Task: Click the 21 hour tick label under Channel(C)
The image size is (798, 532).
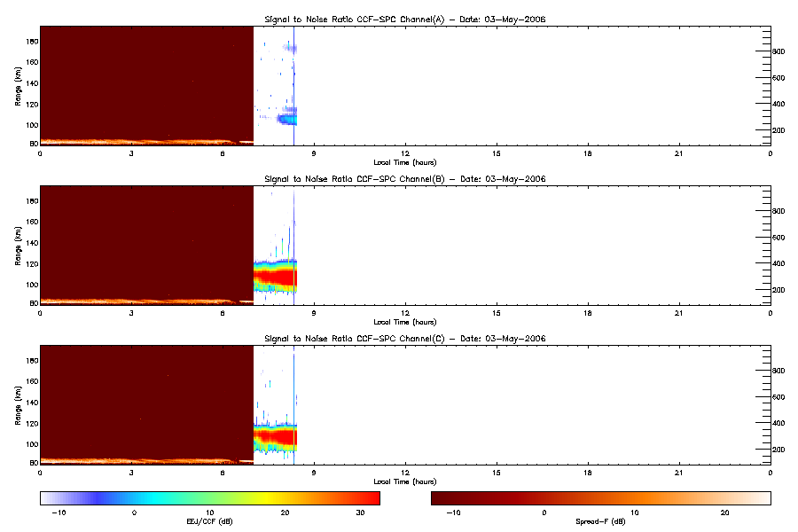Action: coord(679,473)
